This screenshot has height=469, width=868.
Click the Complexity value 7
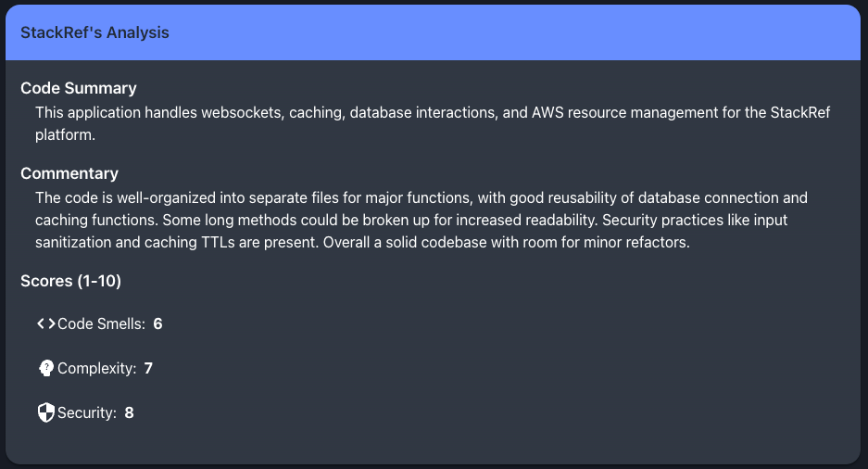[148, 368]
